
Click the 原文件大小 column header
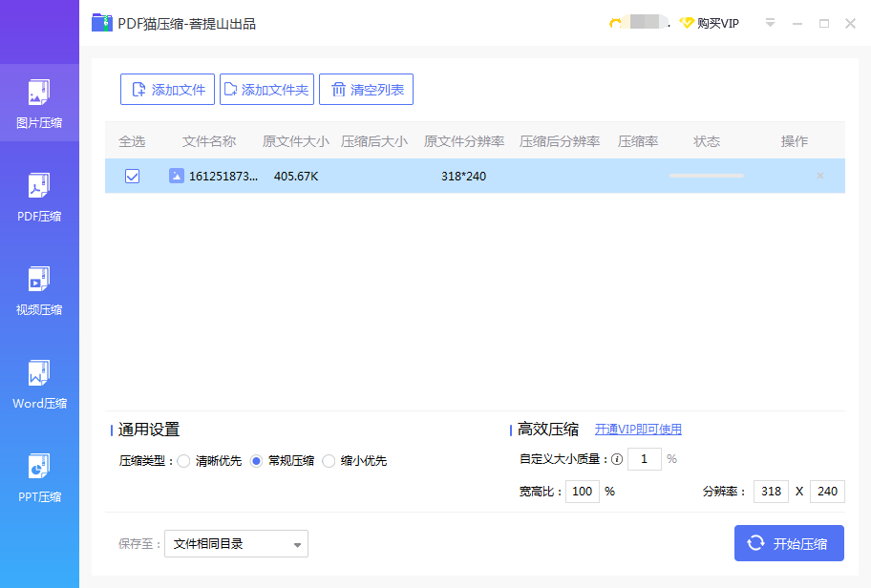pos(296,141)
